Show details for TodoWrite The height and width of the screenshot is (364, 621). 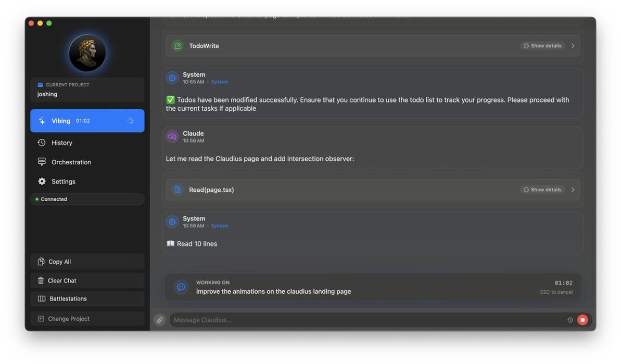(542, 46)
